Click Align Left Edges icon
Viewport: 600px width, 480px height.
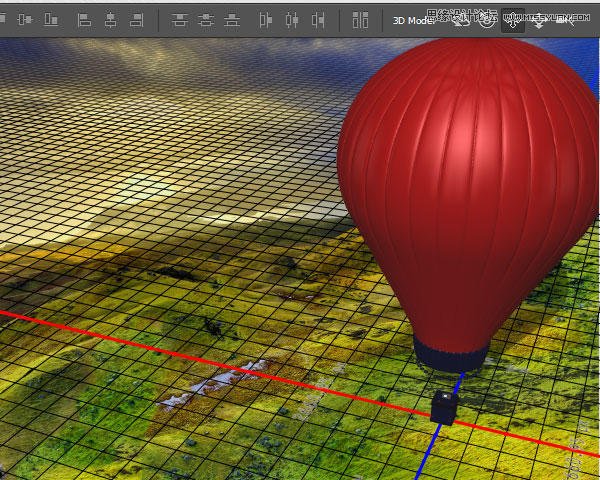tap(84, 20)
